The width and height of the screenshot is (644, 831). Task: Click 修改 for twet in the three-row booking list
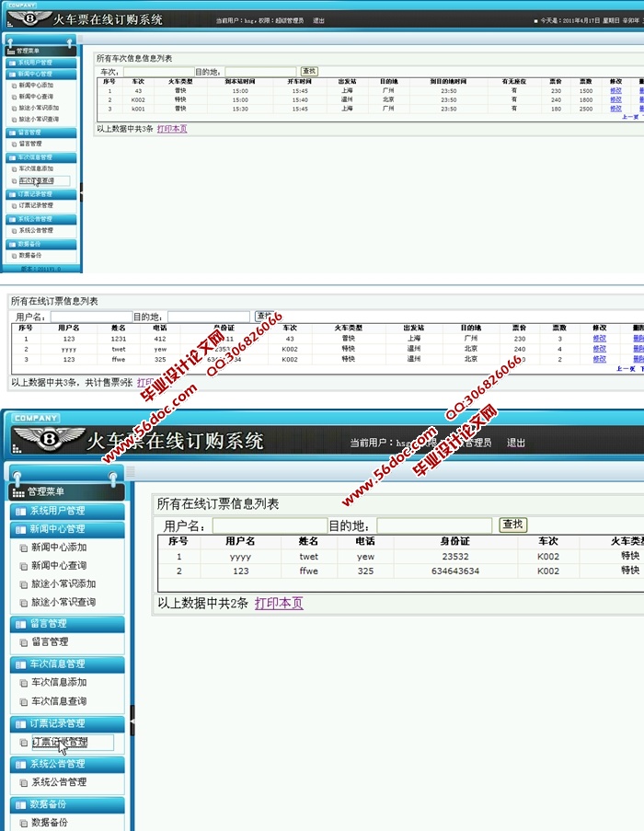600,349
